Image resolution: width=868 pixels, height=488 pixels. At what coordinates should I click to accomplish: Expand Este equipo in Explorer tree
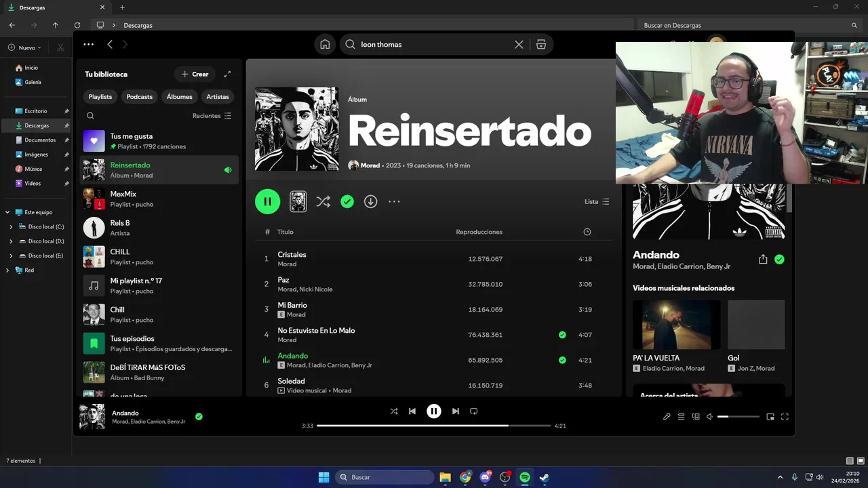tap(7, 212)
